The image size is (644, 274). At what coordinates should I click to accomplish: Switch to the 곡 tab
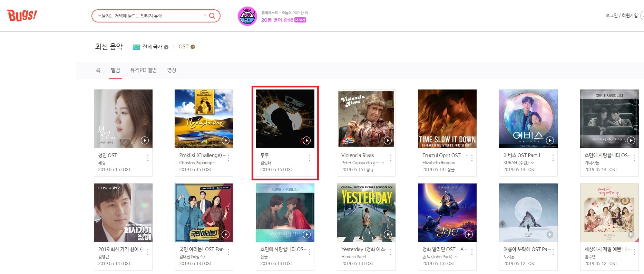point(98,70)
